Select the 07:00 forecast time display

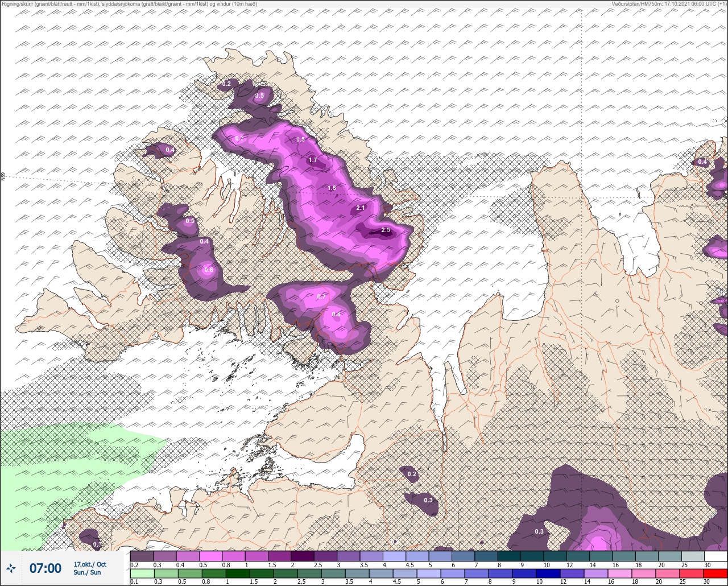[x=45, y=568]
